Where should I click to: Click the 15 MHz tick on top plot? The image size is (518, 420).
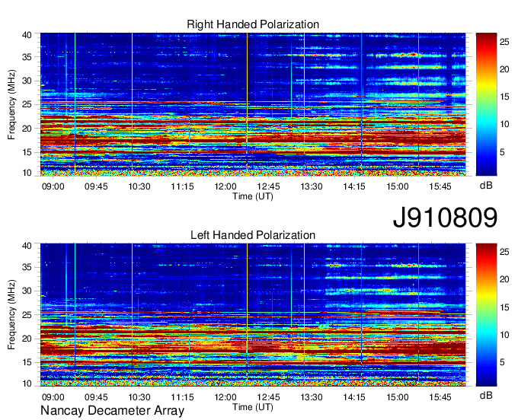(27, 152)
